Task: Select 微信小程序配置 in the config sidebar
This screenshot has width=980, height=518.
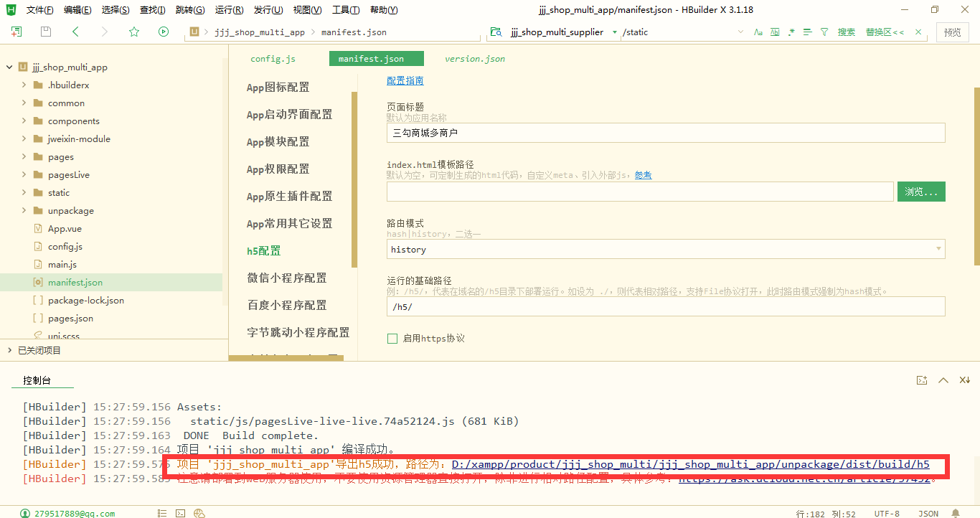Action: (287, 278)
